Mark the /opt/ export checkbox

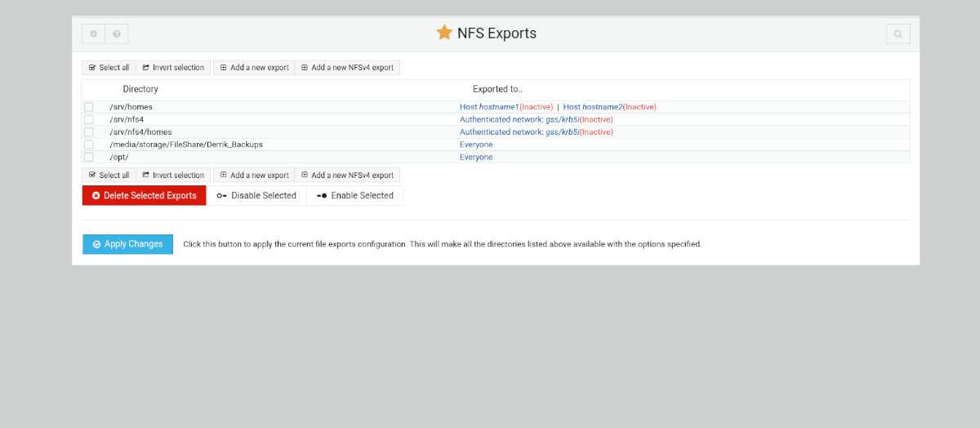89,157
